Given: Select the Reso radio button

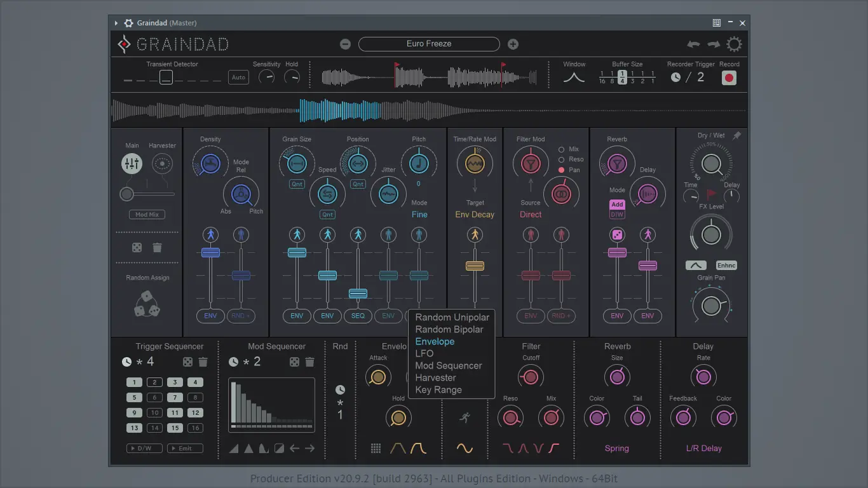Looking at the screenshot, I should (x=561, y=159).
